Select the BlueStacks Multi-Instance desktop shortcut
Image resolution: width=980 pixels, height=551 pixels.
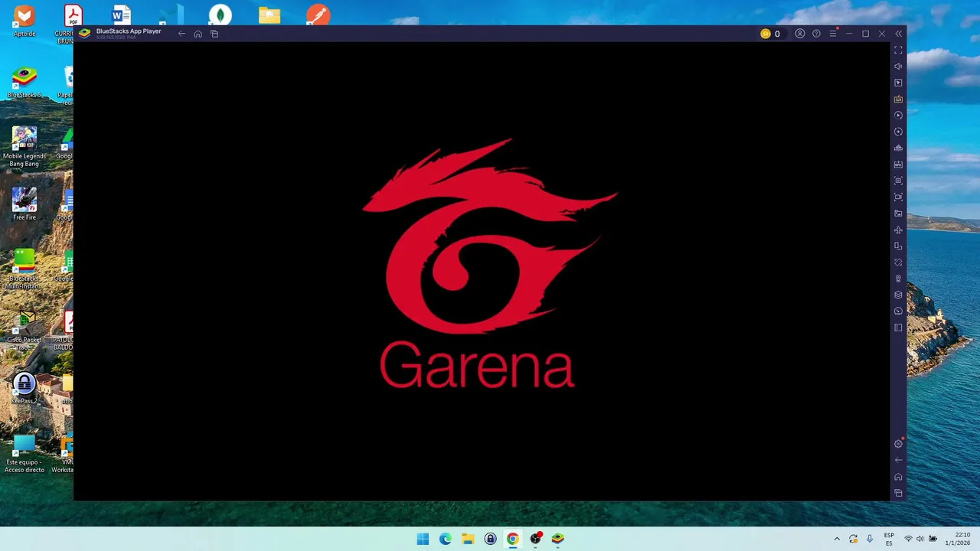click(x=24, y=269)
